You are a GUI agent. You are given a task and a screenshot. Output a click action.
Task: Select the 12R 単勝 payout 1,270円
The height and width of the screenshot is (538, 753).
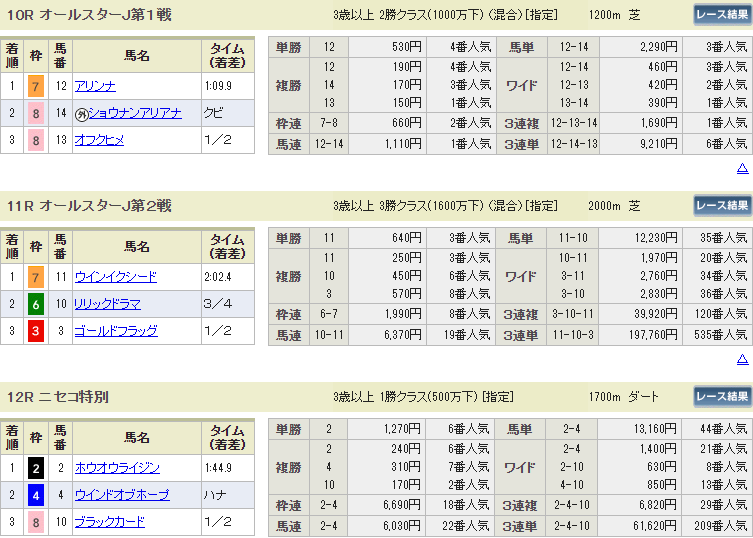coord(402,428)
